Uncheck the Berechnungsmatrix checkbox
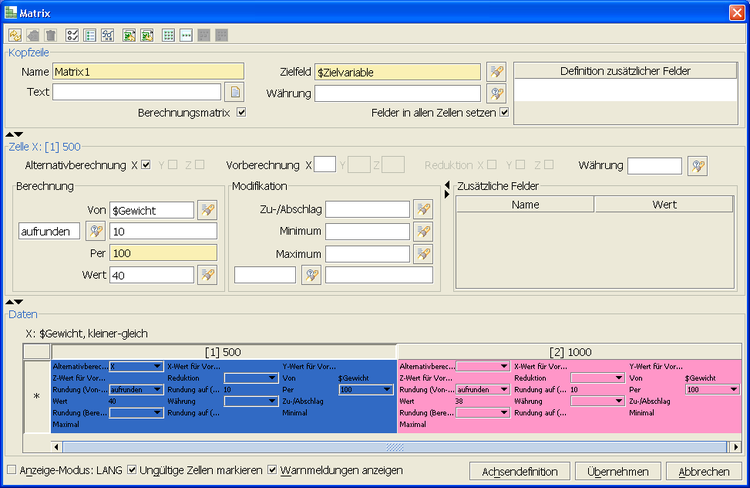The width and height of the screenshot is (750, 488). [240, 113]
